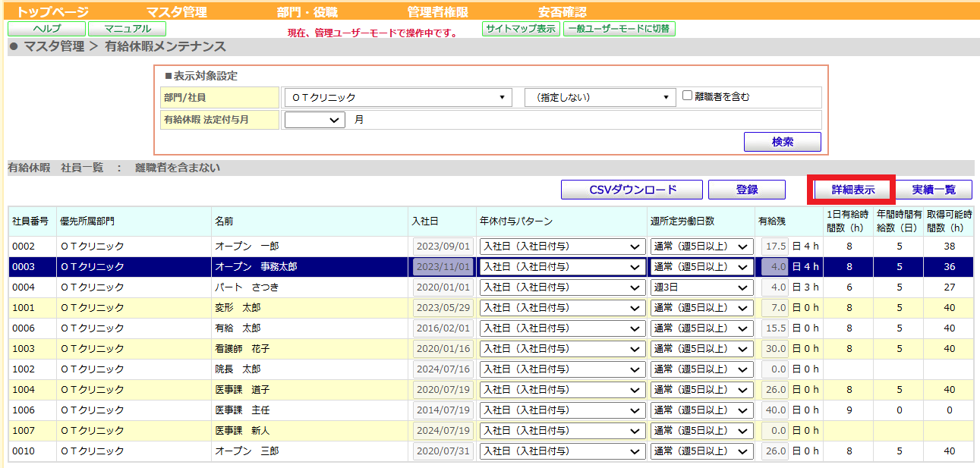
Task: Click employee number 0010
Action: tap(23, 451)
